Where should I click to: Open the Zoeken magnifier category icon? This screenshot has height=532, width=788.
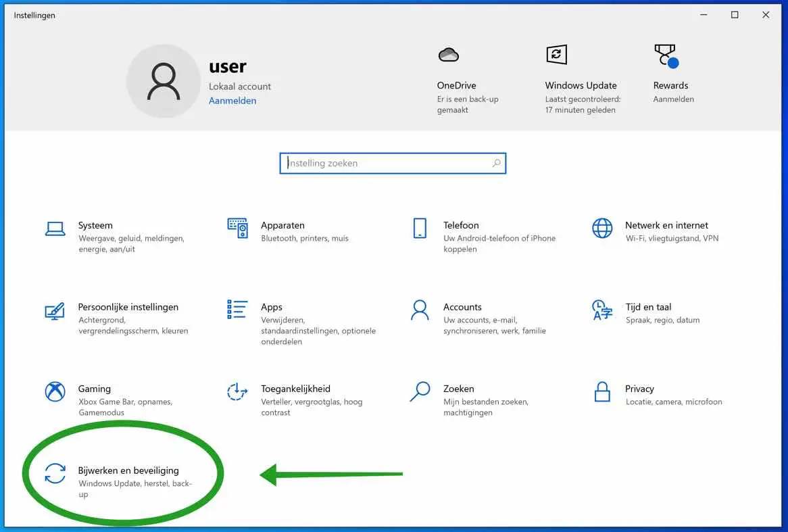(420, 391)
